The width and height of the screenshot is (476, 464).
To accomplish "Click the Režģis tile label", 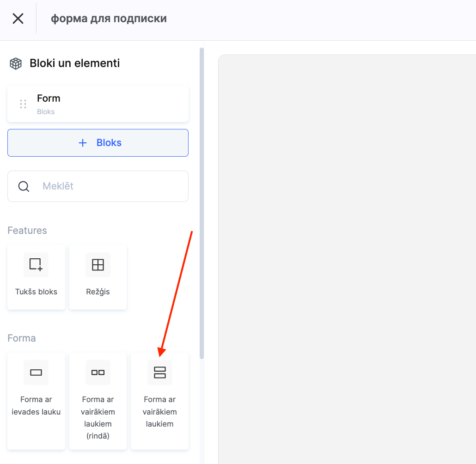I will tap(98, 292).
